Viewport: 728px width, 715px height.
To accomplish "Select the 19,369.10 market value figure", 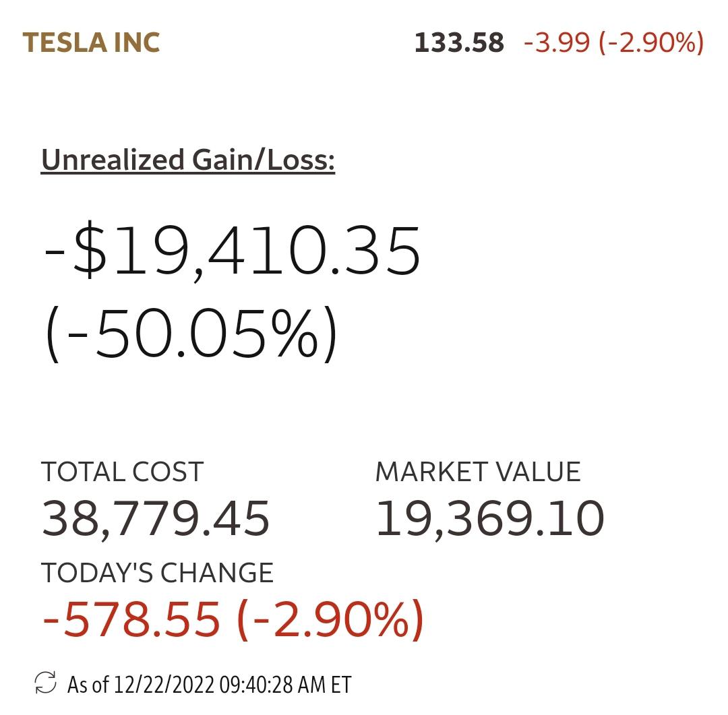I will pyautogui.click(x=489, y=519).
